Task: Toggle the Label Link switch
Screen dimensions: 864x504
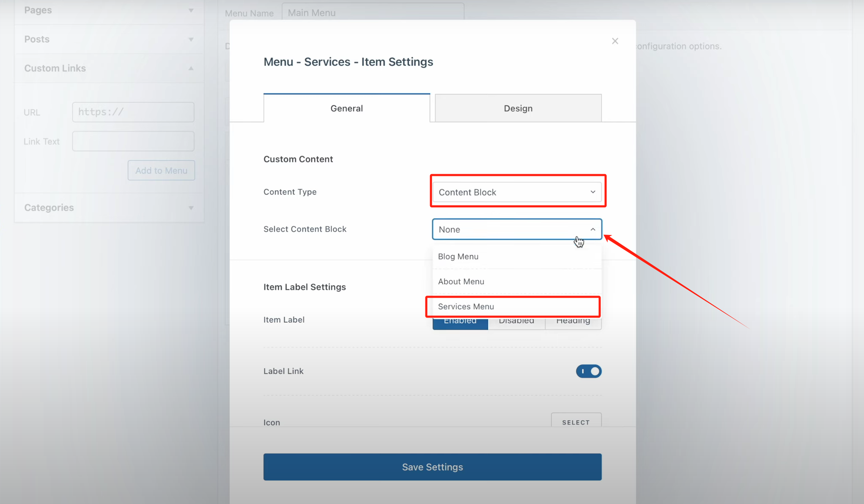Action: pos(588,371)
